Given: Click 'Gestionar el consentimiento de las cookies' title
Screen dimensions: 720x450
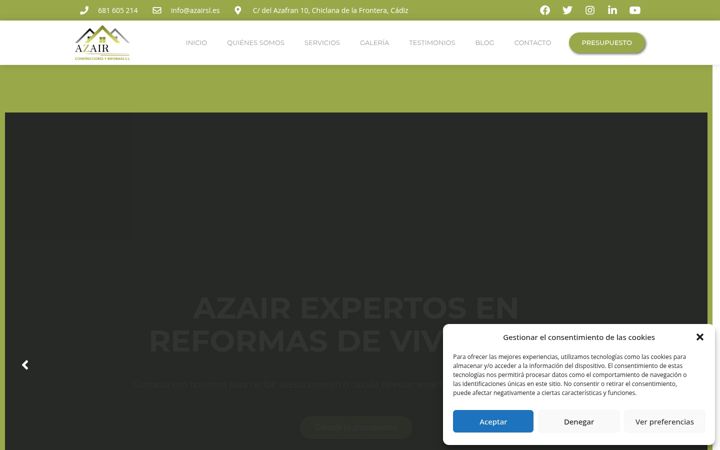Looking at the screenshot, I should click(579, 337).
